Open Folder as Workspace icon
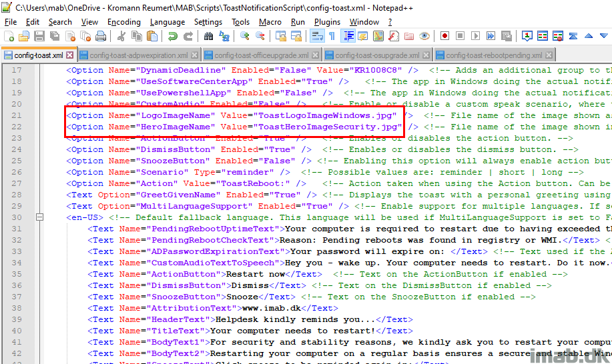Viewport: 612px width, 364px height. (409, 36)
